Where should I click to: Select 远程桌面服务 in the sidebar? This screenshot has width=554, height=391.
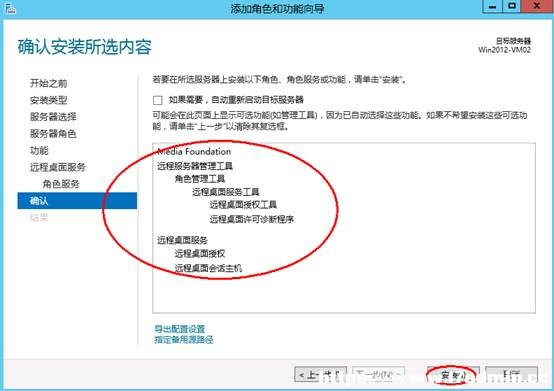click(x=58, y=167)
